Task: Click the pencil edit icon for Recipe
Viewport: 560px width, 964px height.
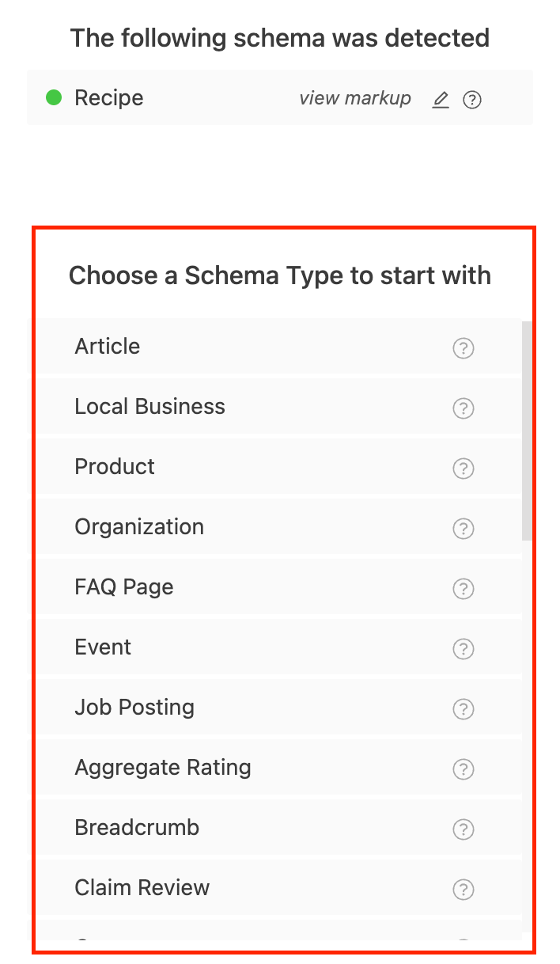Action: point(441,99)
